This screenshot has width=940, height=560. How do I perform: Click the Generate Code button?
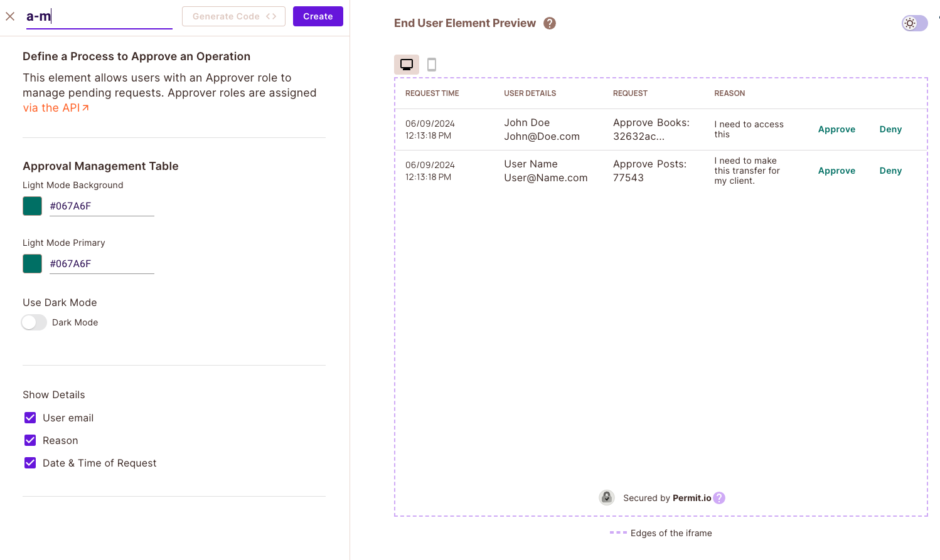coord(233,16)
